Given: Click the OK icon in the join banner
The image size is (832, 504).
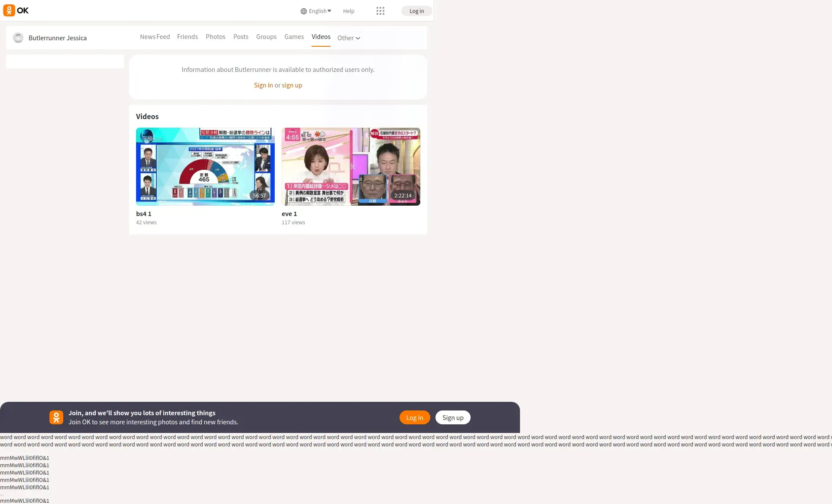Looking at the screenshot, I should 56,417.
